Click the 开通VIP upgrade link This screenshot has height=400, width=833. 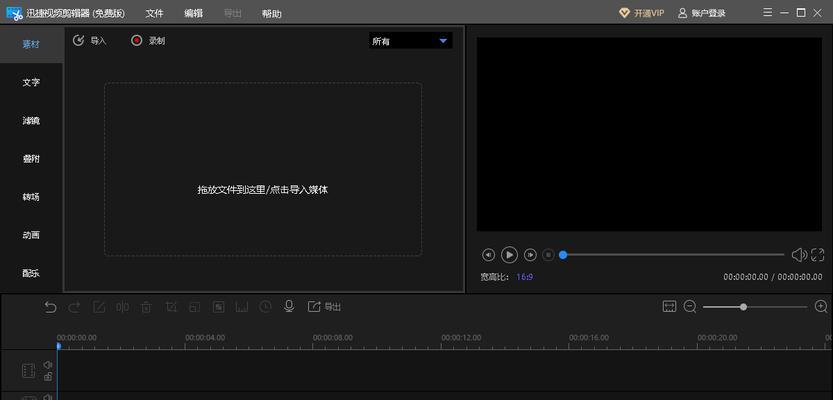(641, 13)
